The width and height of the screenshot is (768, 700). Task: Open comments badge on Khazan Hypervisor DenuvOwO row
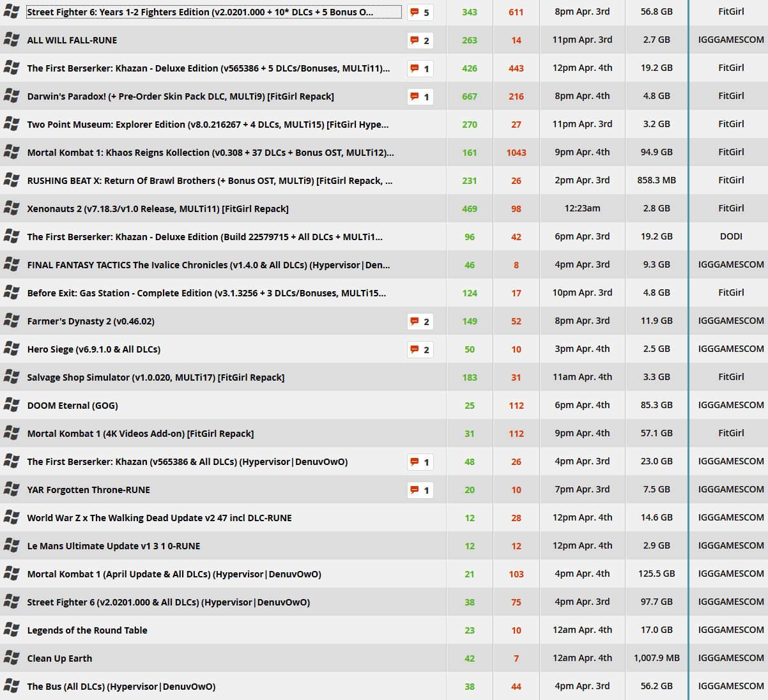[x=420, y=462]
